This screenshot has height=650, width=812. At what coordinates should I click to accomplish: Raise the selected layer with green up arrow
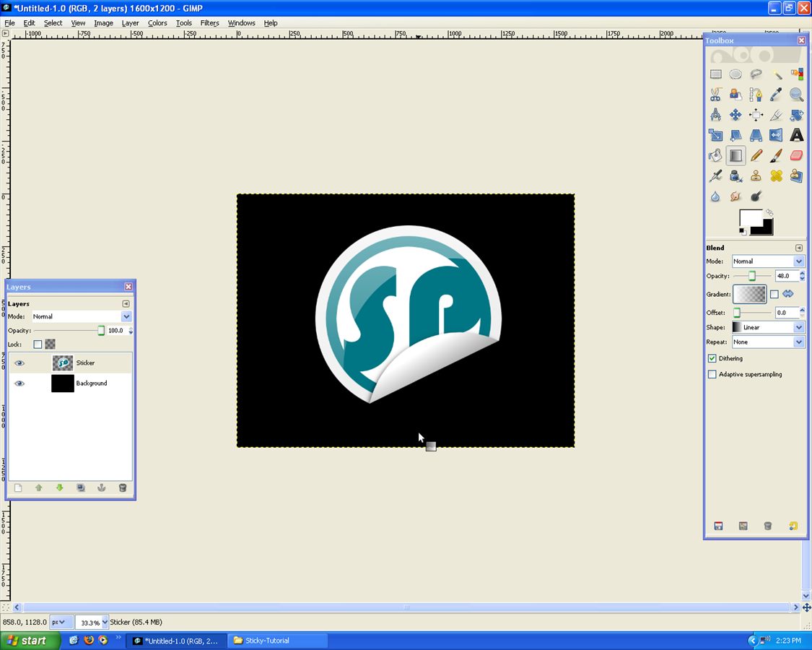(39, 487)
